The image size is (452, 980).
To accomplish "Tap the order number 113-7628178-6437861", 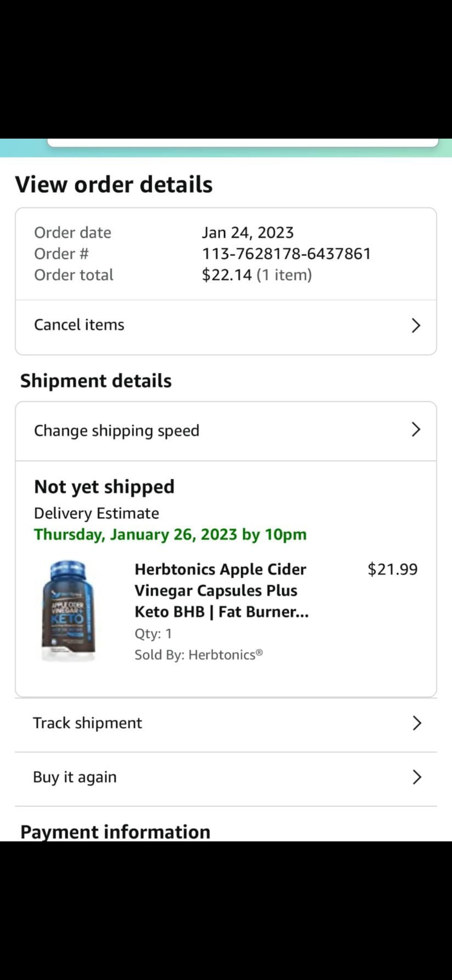I will click(286, 254).
